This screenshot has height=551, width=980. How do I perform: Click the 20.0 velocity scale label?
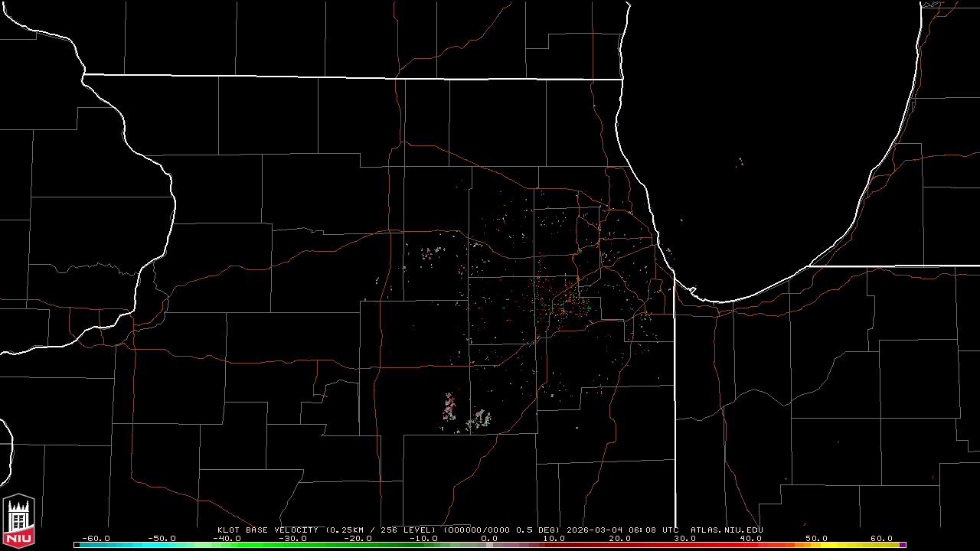[619, 538]
